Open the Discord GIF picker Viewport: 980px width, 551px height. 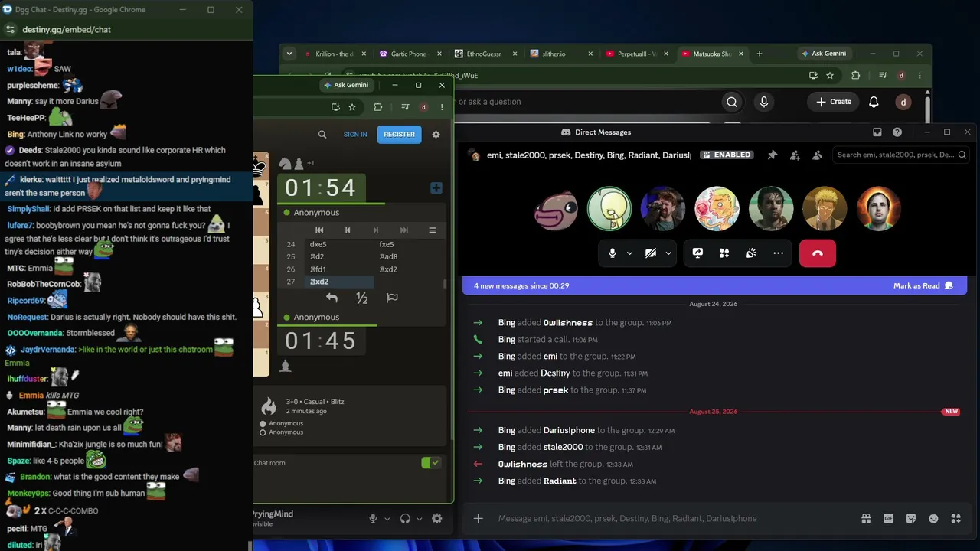(x=889, y=518)
